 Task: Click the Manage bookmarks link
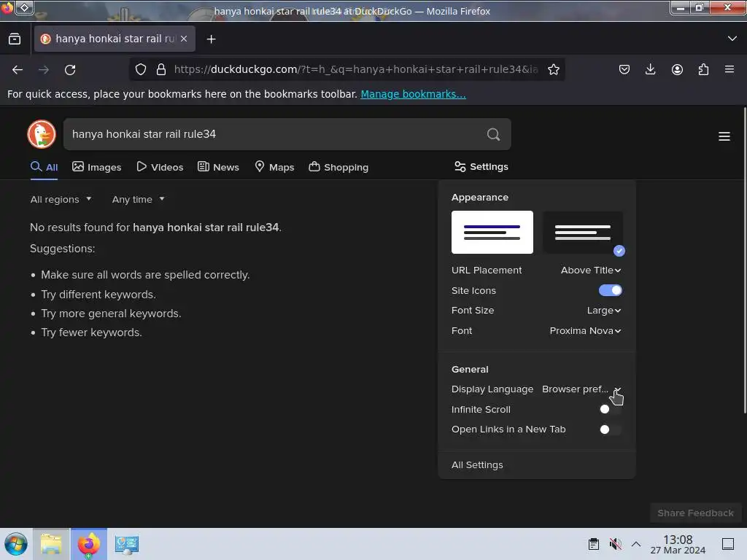pyautogui.click(x=413, y=94)
